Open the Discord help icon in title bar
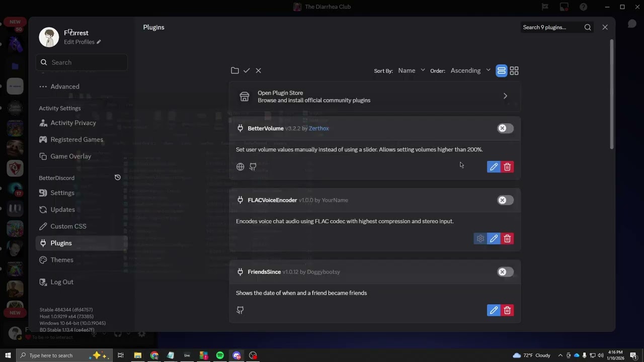 583,7
